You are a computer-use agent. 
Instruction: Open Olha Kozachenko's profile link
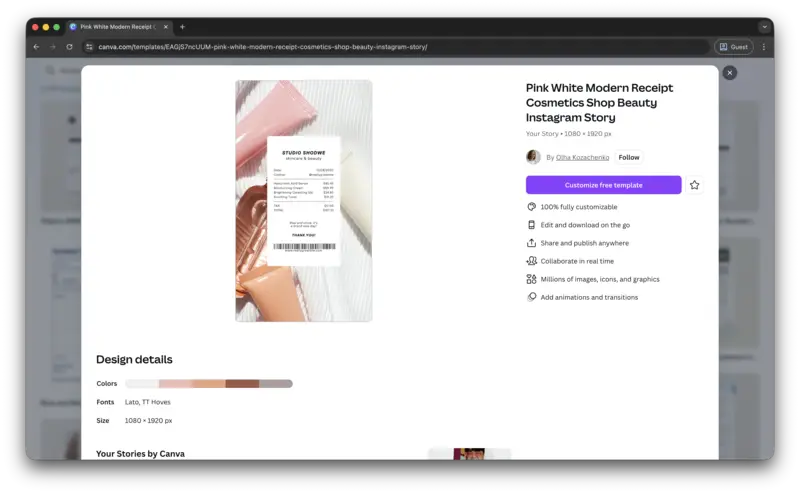[x=582, y=158]
